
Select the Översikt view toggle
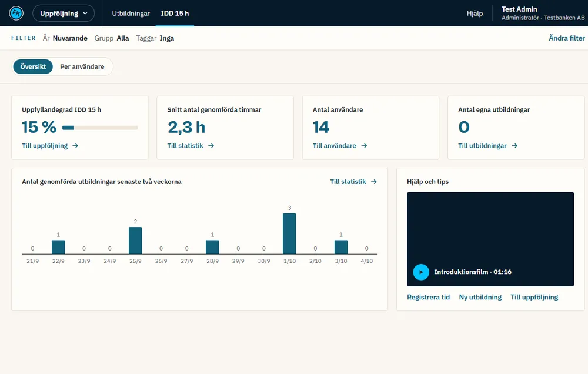pos(33,66)
